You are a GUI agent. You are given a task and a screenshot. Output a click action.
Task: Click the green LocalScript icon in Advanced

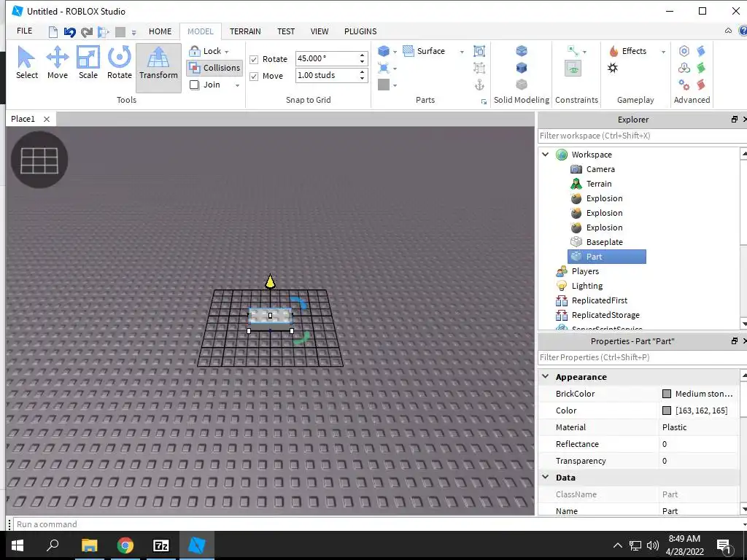point(701,68)
